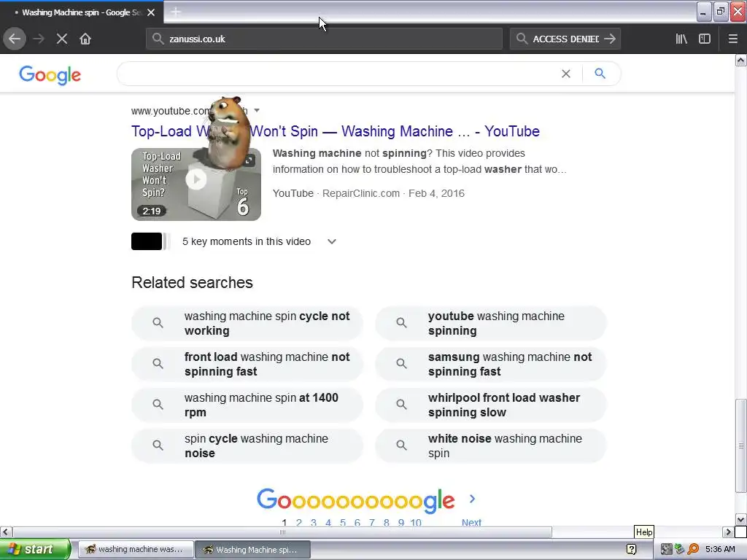Search front load washing machine not spinning fast
This screenshot has height=560, width=747.
click(247, 365)
